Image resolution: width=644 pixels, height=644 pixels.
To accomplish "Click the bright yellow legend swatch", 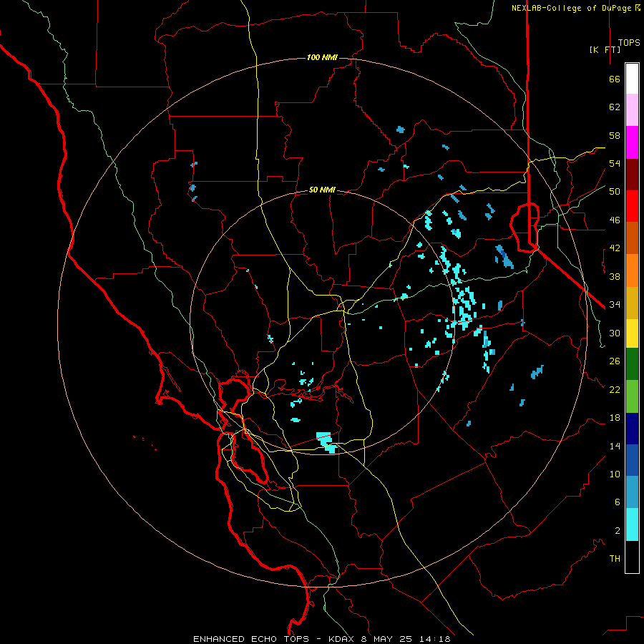I will pos(632,333).
